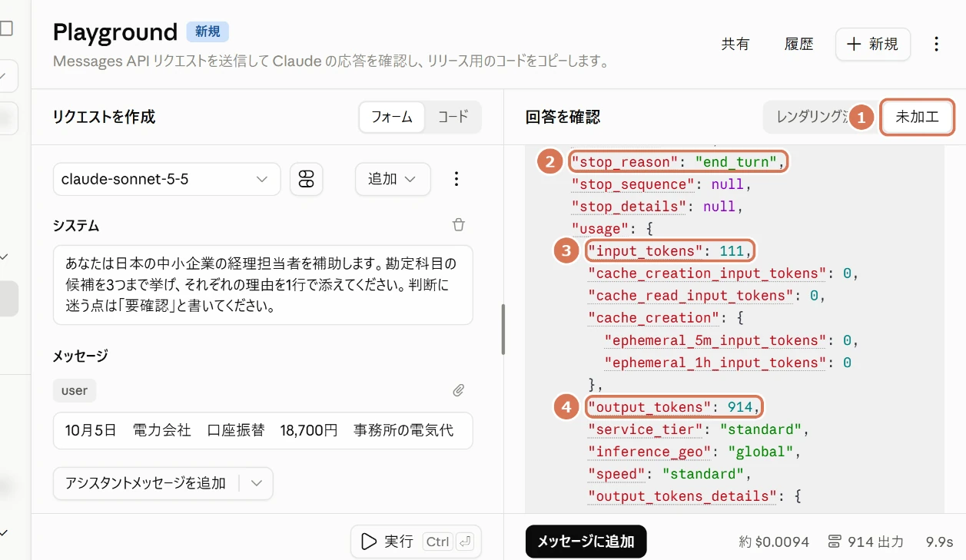Screen dimensions: 966x560
Task: Click the ＋新規 button in the header
Action: (873, 44)
